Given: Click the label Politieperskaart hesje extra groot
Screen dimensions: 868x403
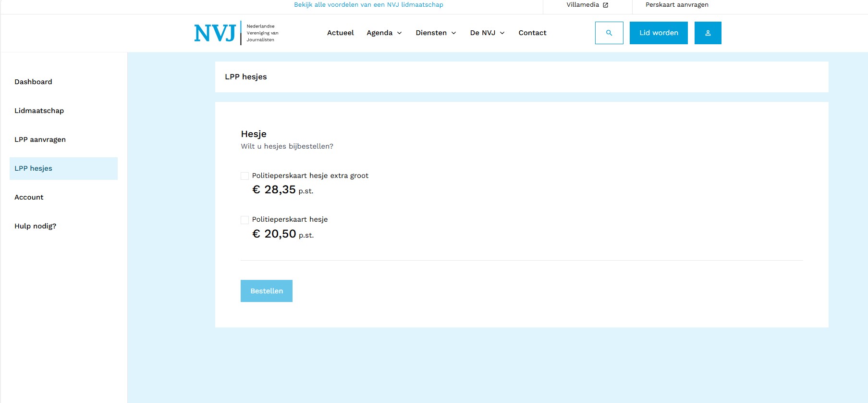Looking at the screenshot, I should pyautogui.click(x=310, y=176).
